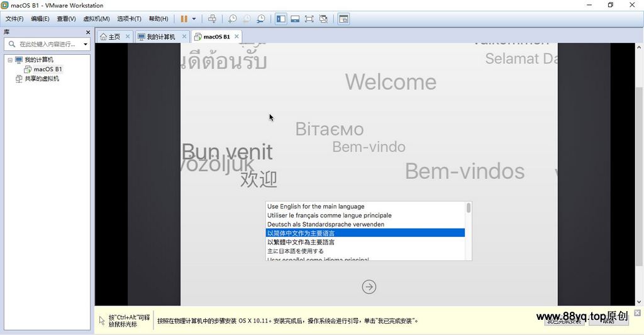Click the language list scrollbar thumb
This screenshot has width=644, height=335.
[469, 208]
